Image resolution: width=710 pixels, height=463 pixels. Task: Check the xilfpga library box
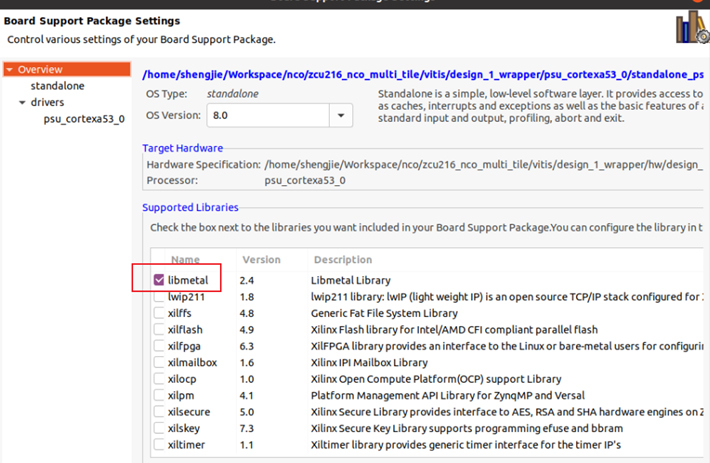[x=159, y=346]
